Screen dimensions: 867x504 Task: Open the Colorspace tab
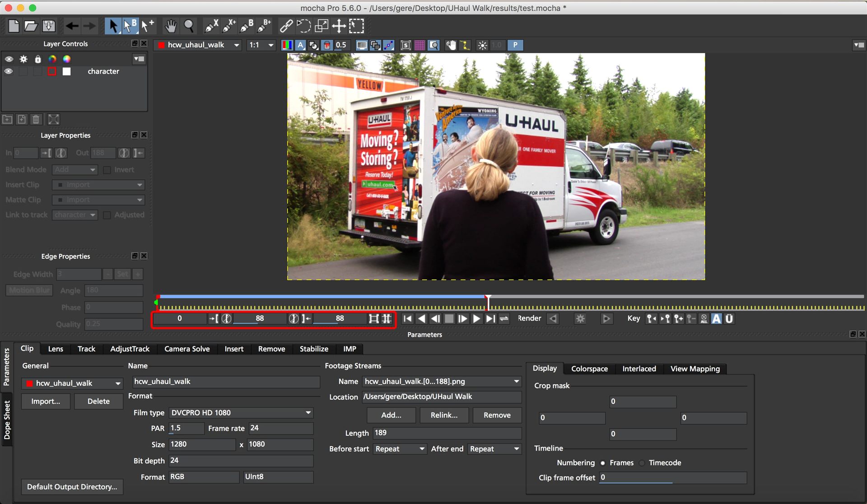point(589,369)
